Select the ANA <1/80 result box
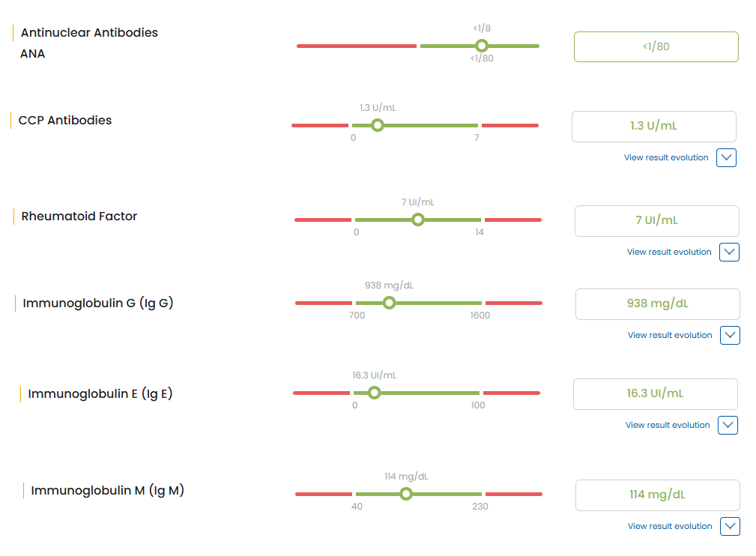The width and height of the screenshot is (756, 556). point(656,46)
